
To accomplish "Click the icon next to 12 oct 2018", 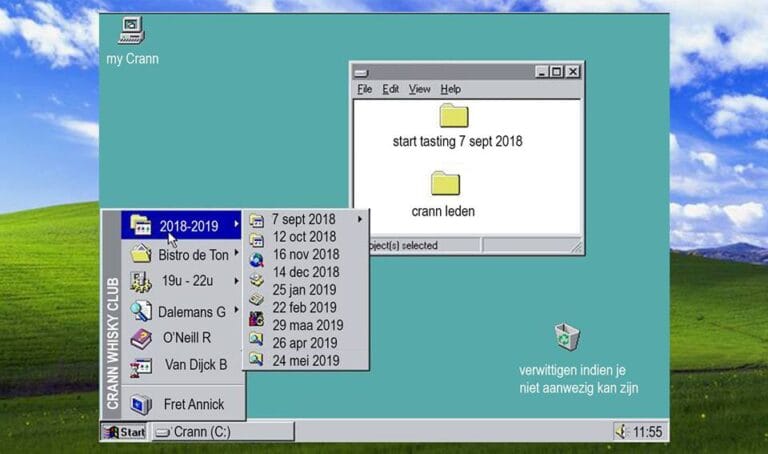I will [257, 239].
